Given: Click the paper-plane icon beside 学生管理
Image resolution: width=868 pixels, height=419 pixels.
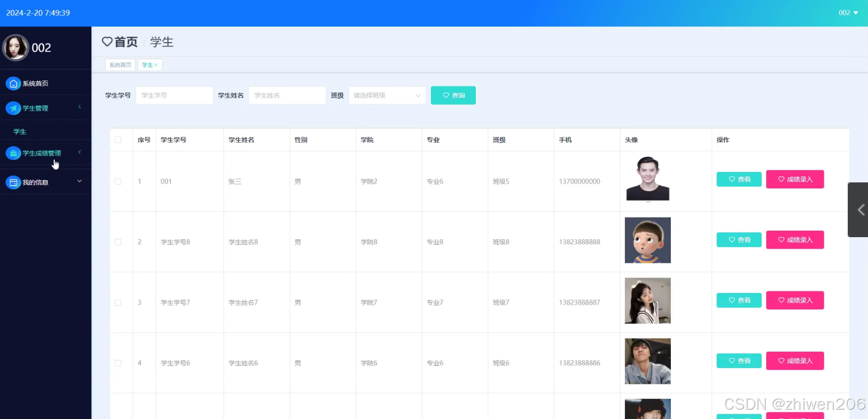Looking at the screenshot, I should pyautogui.click(x=13, y=108).
